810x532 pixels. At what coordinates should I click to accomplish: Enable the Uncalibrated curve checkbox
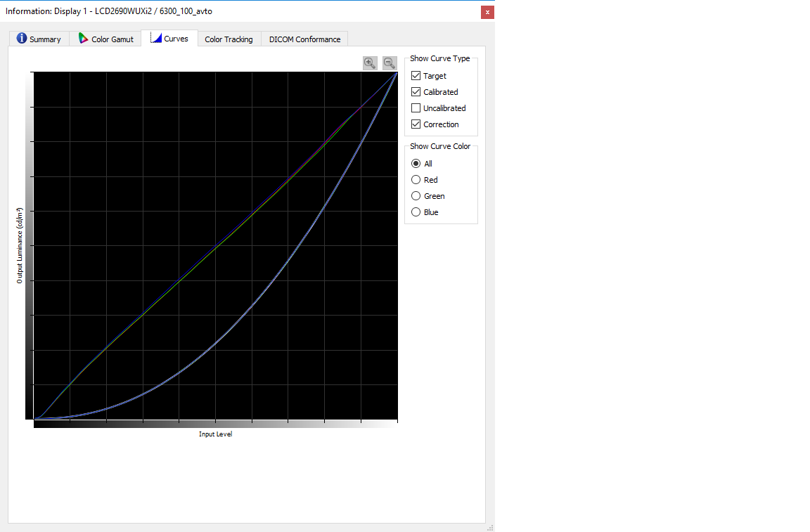click(416, 108)
